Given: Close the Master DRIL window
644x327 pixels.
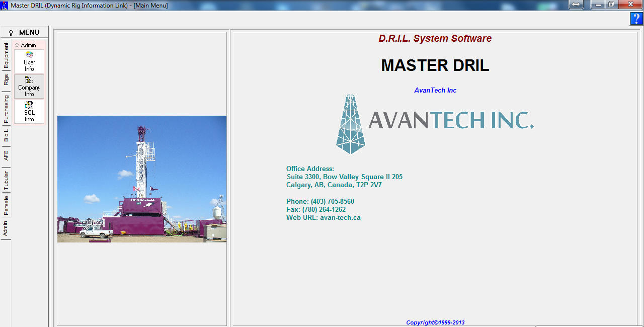Looking at the screenshot, I should 629,5.
